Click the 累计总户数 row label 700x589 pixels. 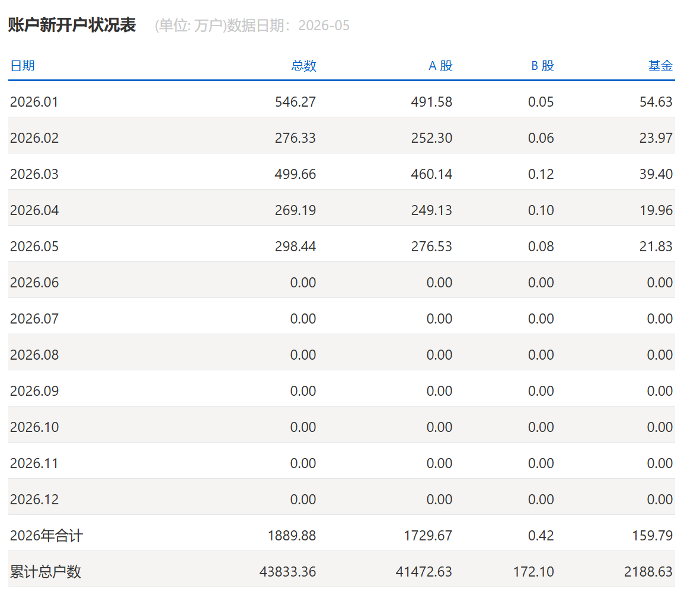[x=46, y=572]
